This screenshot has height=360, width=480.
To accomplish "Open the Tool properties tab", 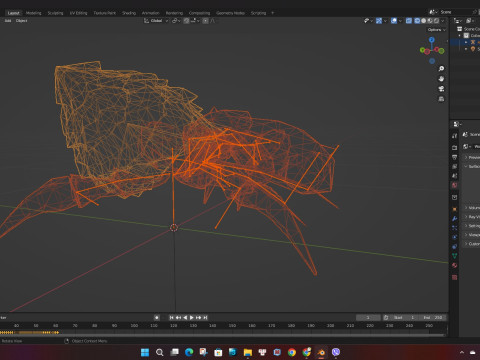I will [x=454, y=136].
